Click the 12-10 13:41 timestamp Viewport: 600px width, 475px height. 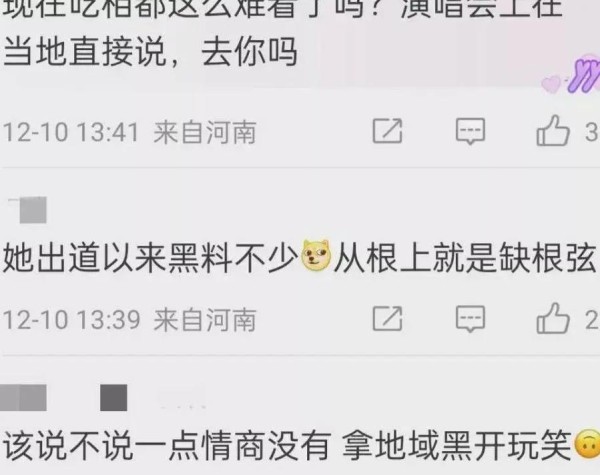pos(71,132)
